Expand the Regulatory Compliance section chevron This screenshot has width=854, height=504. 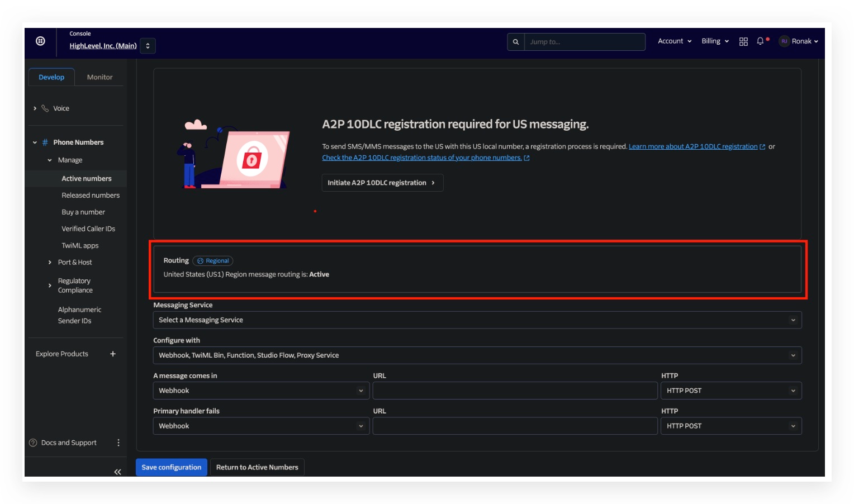[50, 286]
